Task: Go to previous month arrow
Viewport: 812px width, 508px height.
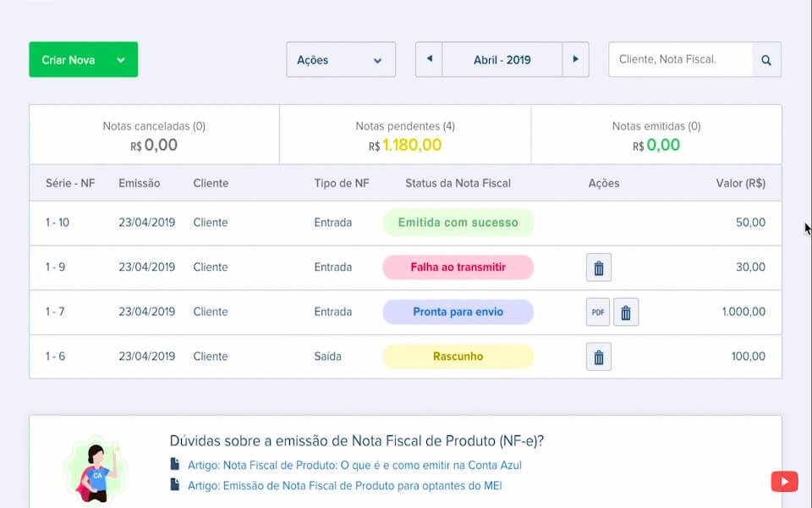Action: pos(429,59)
